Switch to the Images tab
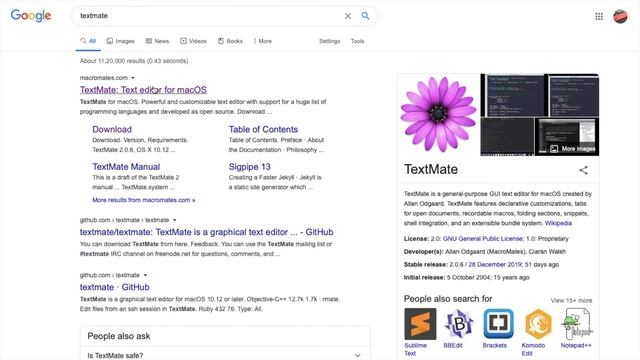Image resolution: width=640 pixels, height=360 pixels. coord(120,41)
